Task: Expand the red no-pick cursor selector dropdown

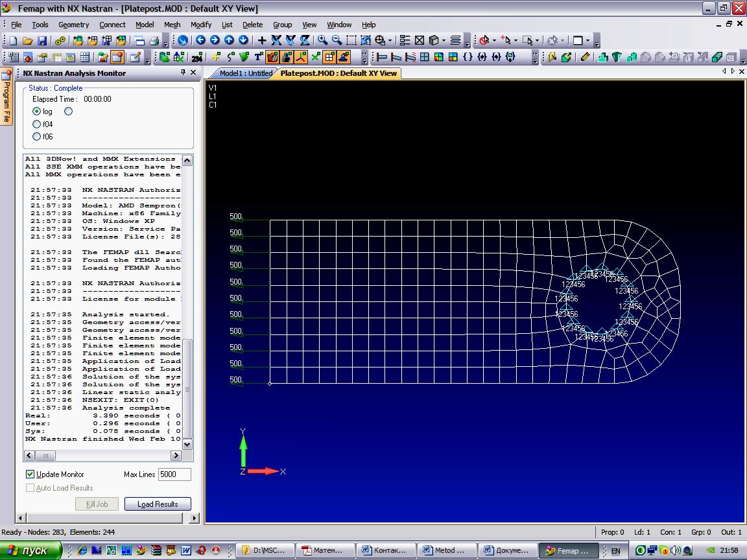Action: tap(494, 40)
